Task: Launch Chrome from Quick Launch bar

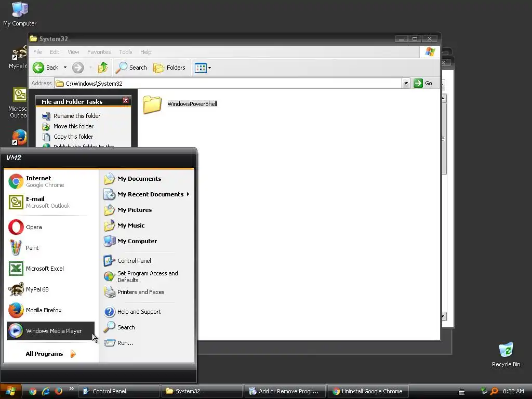Action: 33,391
